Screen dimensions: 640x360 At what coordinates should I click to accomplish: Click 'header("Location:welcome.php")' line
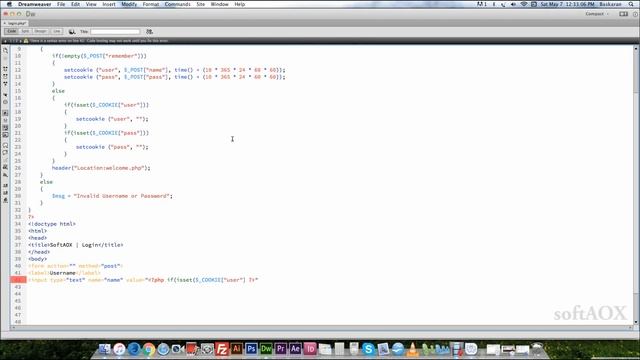tap(101, 168)
